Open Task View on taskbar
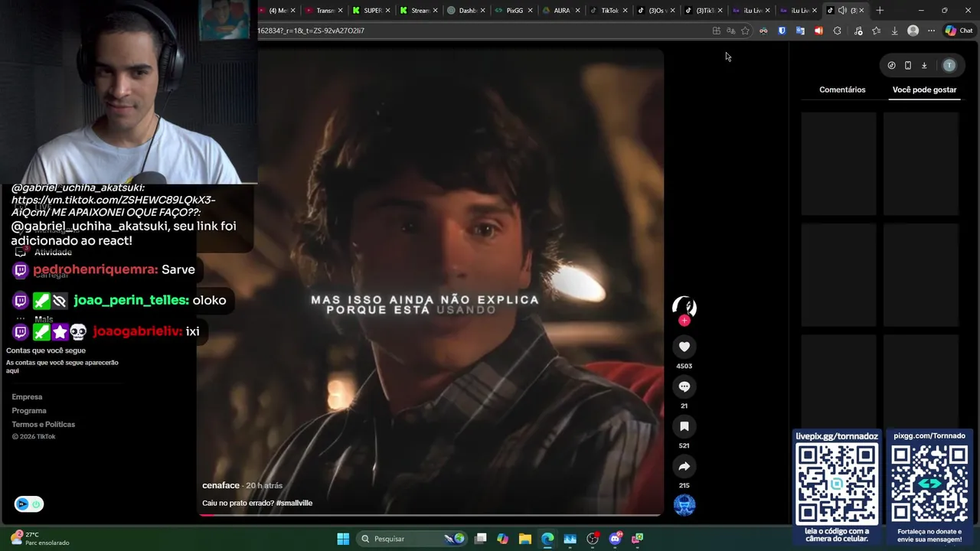 click(480, 539)
